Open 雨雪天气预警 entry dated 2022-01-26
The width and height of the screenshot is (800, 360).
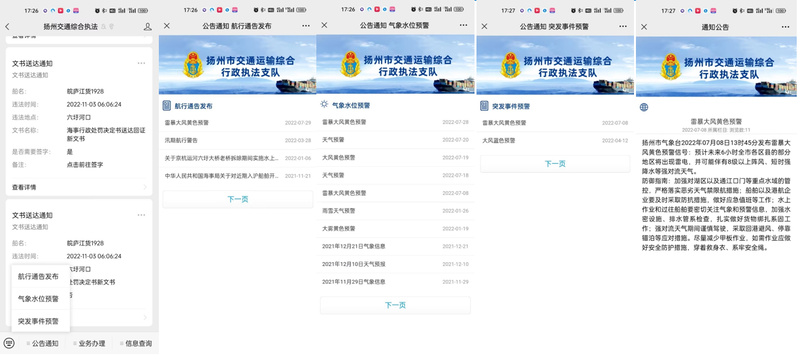click(395, 211)
